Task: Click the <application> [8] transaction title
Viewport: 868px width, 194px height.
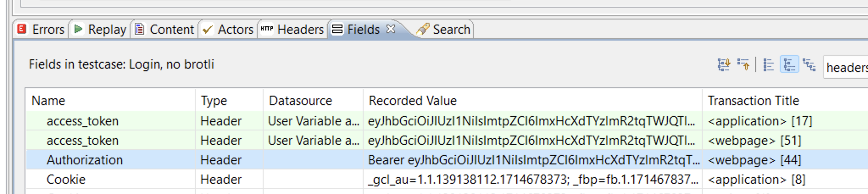Action: point(757,179)
